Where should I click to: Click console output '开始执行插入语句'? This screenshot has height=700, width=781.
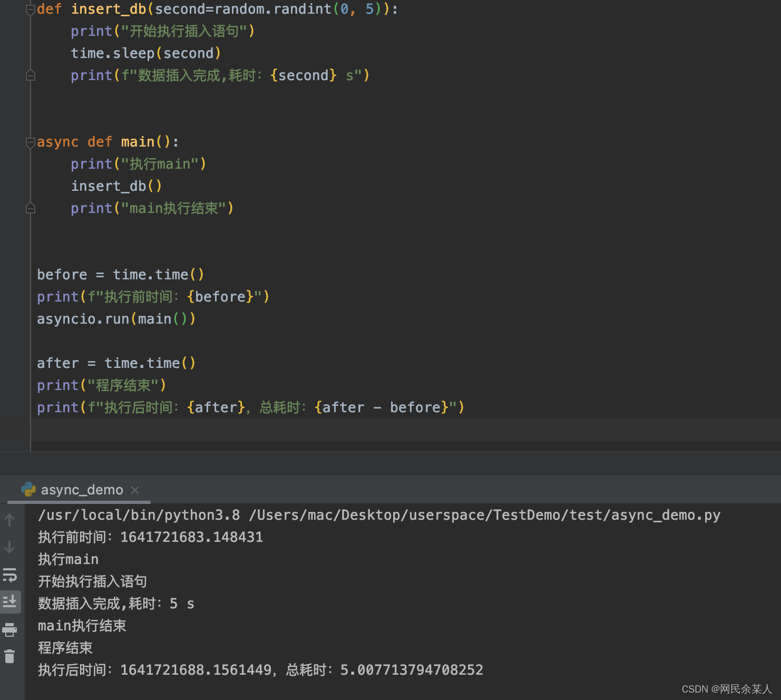pyautogui.click(x=92, y=581)
